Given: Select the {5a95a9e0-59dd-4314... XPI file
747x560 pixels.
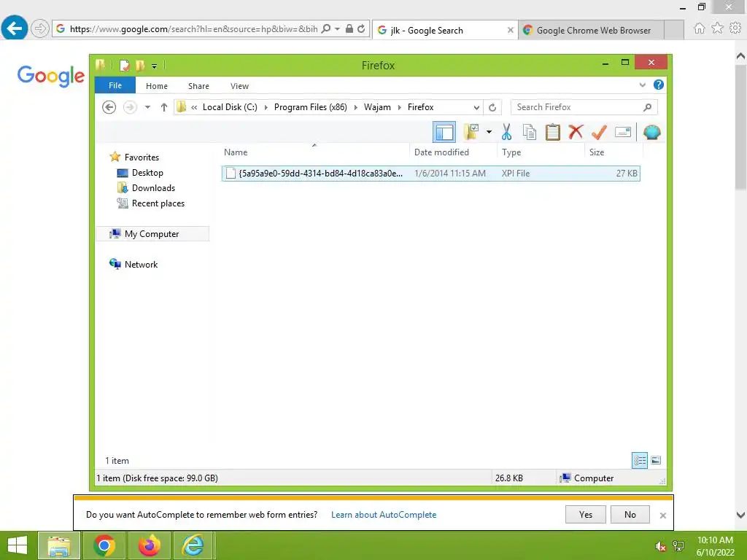Looking at the screenshot, I should 430,174.
